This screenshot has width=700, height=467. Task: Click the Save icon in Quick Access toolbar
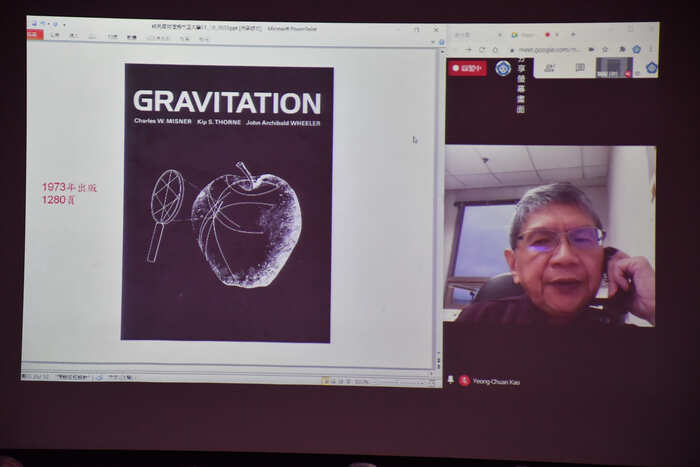[34, 23]
